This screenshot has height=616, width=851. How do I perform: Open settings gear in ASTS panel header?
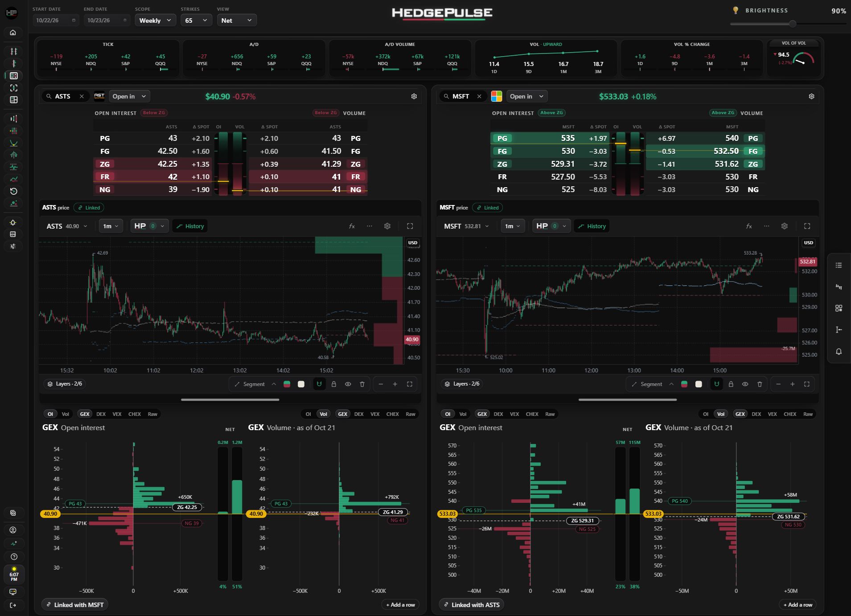point(414,96)
